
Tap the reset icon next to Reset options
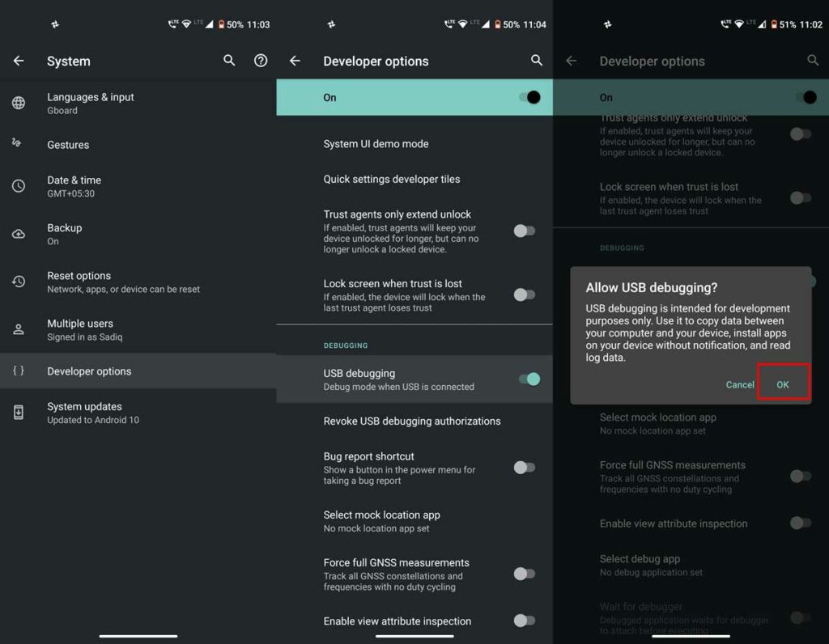pyautogui.click(x=19, y=281)
